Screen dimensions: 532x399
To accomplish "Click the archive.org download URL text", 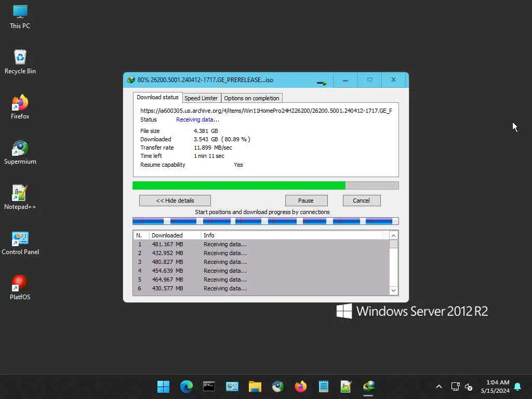I will (266, 111).
